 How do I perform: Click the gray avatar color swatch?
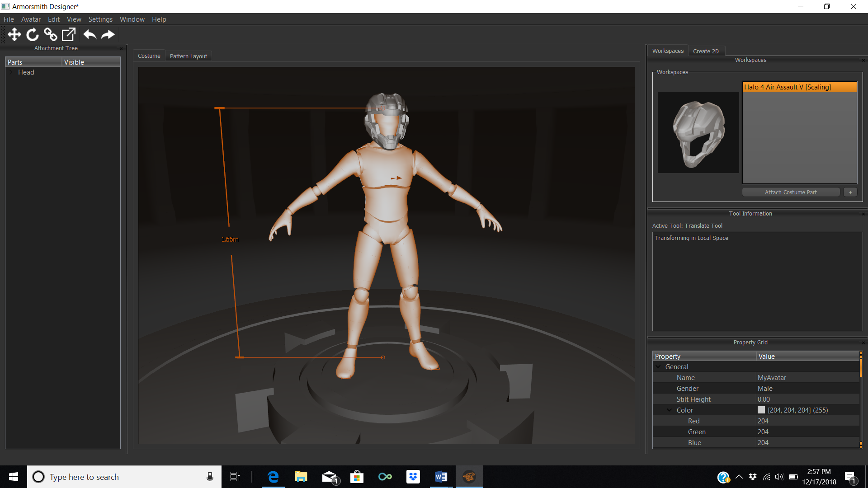click(761, 410)
